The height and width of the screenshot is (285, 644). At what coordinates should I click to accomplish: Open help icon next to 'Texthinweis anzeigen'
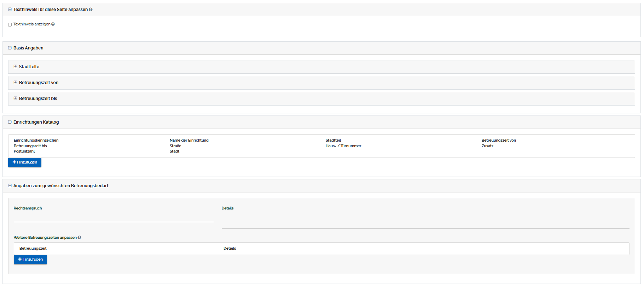[x=53, y=24]
